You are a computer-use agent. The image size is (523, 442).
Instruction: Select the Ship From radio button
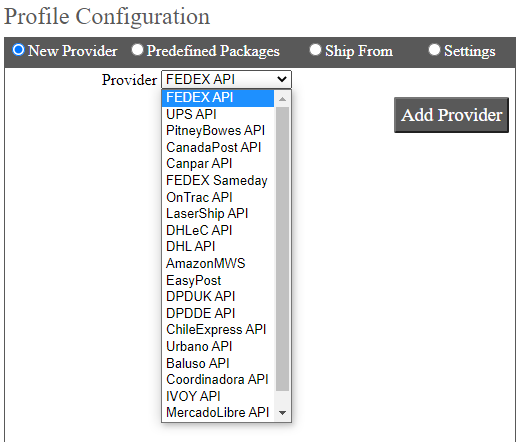pos(315,50)
